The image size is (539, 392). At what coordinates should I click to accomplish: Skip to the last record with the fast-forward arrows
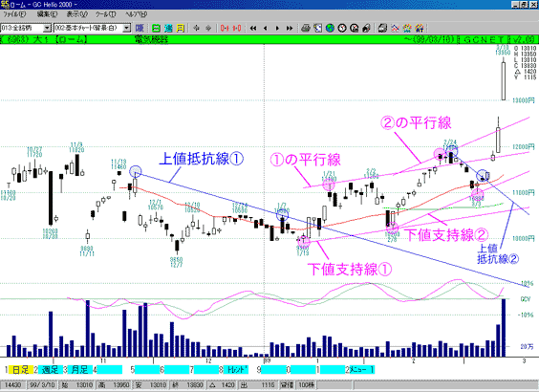click(x=290, y=28)
